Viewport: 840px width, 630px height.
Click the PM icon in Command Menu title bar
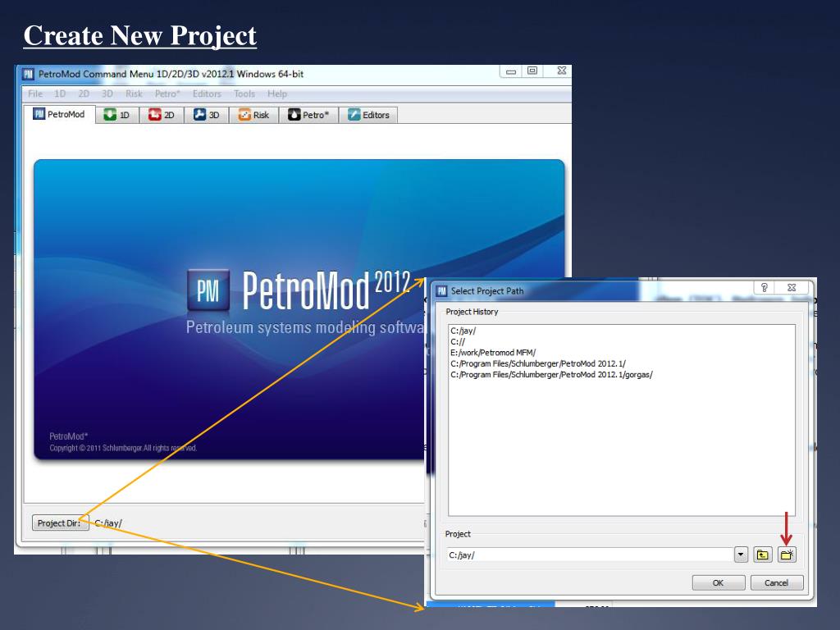pos(29,74)
